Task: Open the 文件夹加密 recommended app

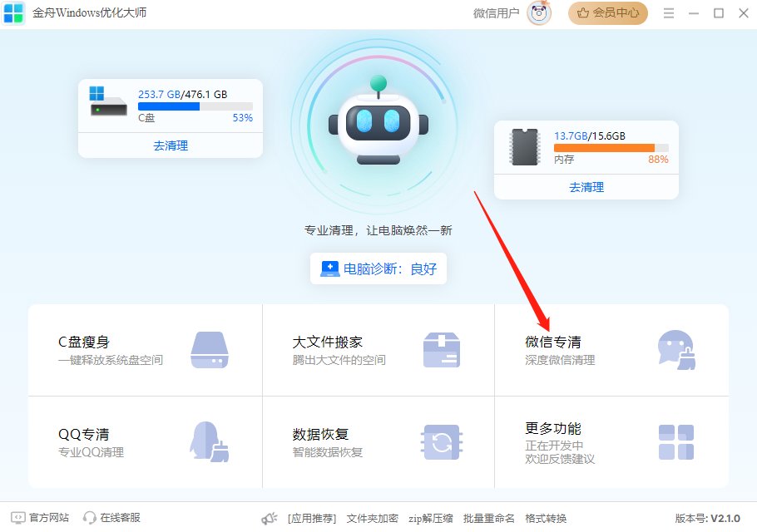Action: [x=372, y=519]
